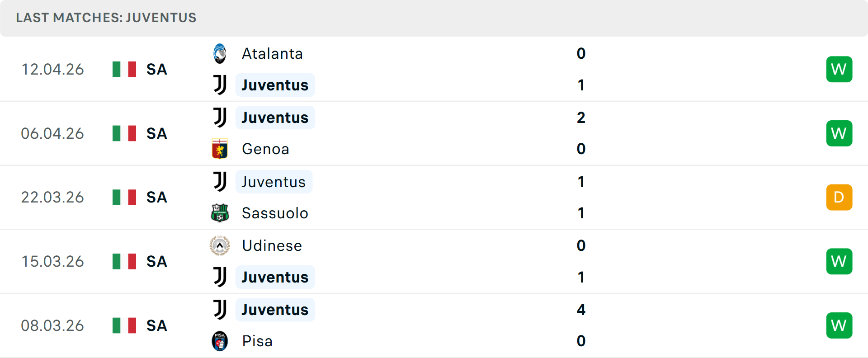
Task: Open the Juventus team page from the Udinese row
Action: click(x=275, y=277)
